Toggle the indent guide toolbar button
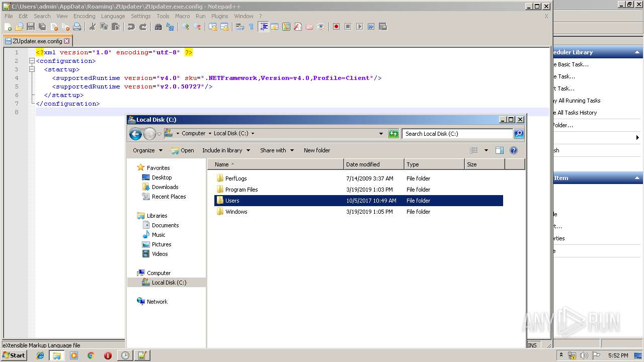The width and height of the screenshot is (644, 362). click(x=263, y=27)
